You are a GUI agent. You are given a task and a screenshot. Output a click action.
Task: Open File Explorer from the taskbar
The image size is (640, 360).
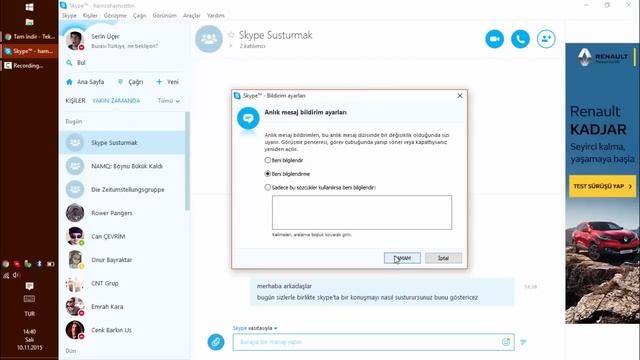coord(29,22)
